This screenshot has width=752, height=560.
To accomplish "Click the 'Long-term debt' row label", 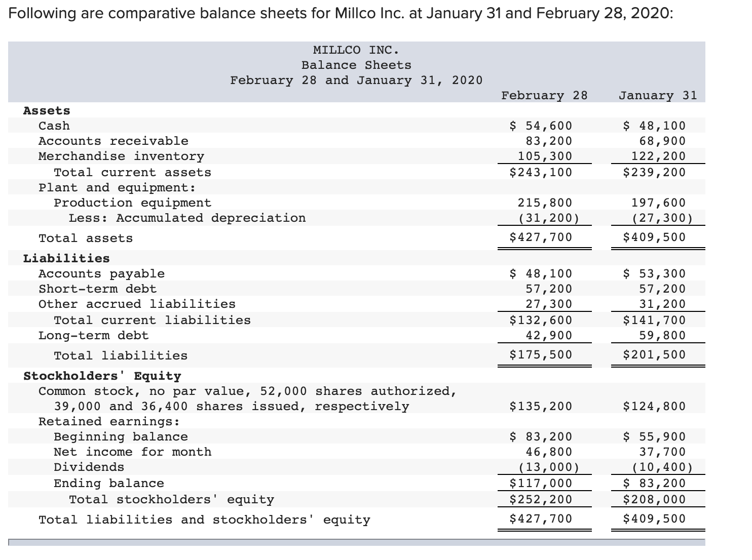I will pyautogui.click(x=94, y=335).
